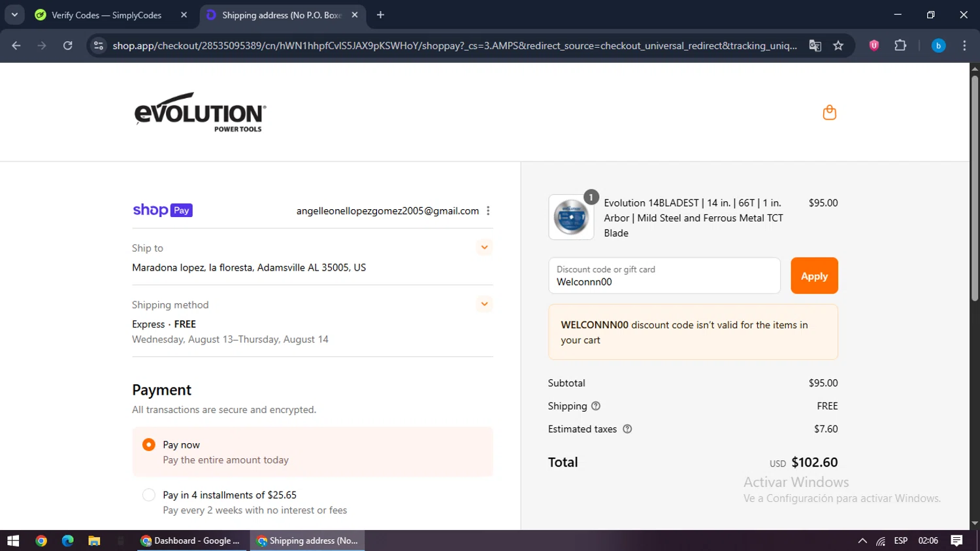
Task: Select the Shipping address browser tab
Action: 282,15
